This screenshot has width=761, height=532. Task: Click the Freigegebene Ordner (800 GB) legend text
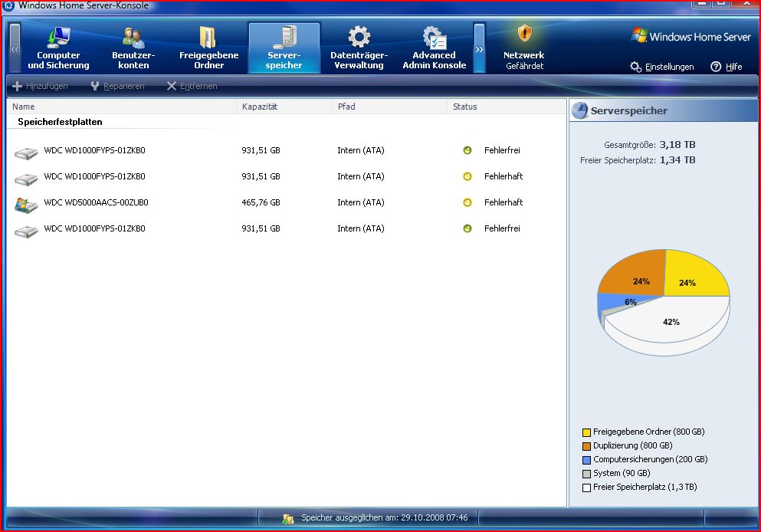(649, 432)
